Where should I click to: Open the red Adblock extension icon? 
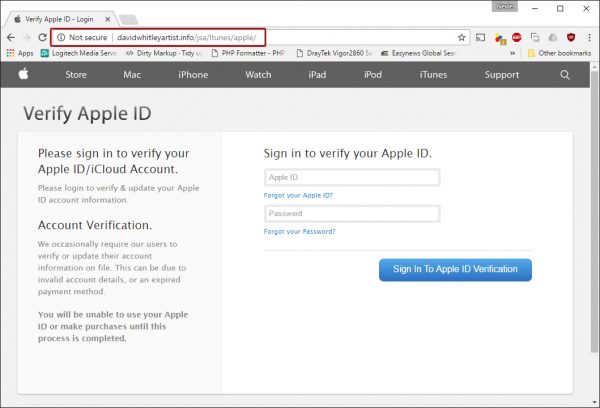[517, 37]
